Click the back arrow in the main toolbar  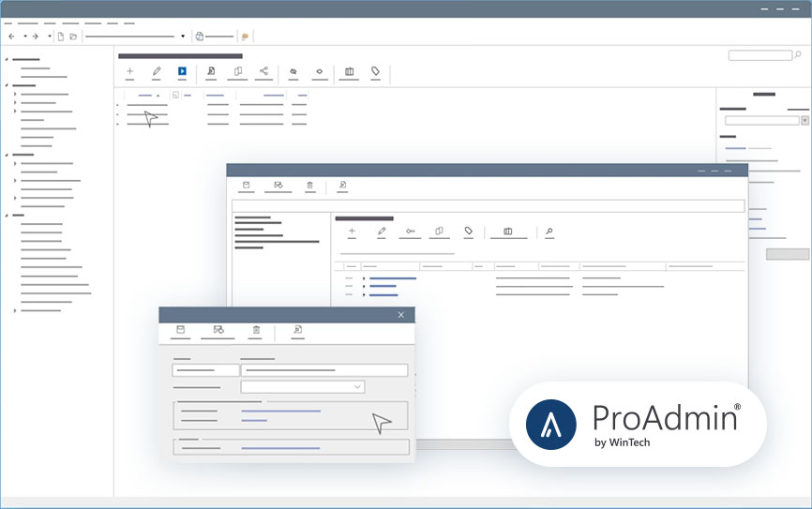(11, 37)
